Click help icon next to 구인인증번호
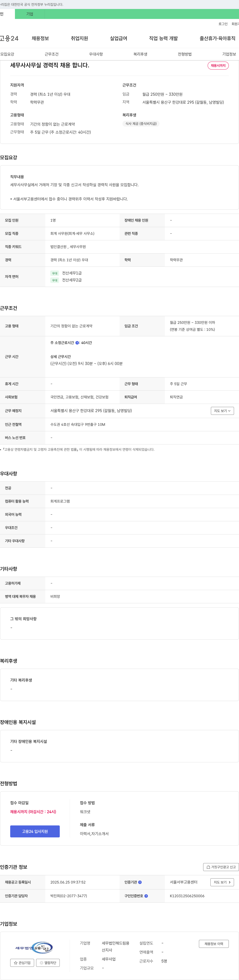239x980 pixels. point(146,896)
